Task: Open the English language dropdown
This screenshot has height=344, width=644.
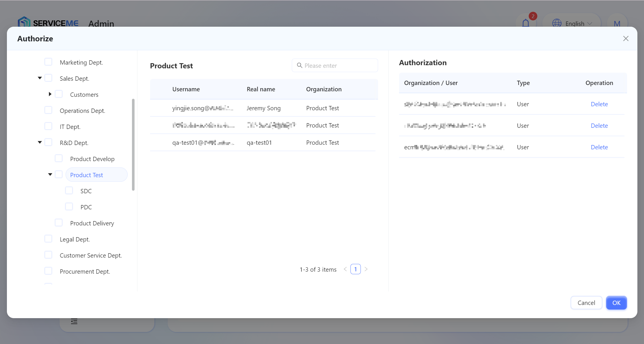Action: click(x=572, y=23)
